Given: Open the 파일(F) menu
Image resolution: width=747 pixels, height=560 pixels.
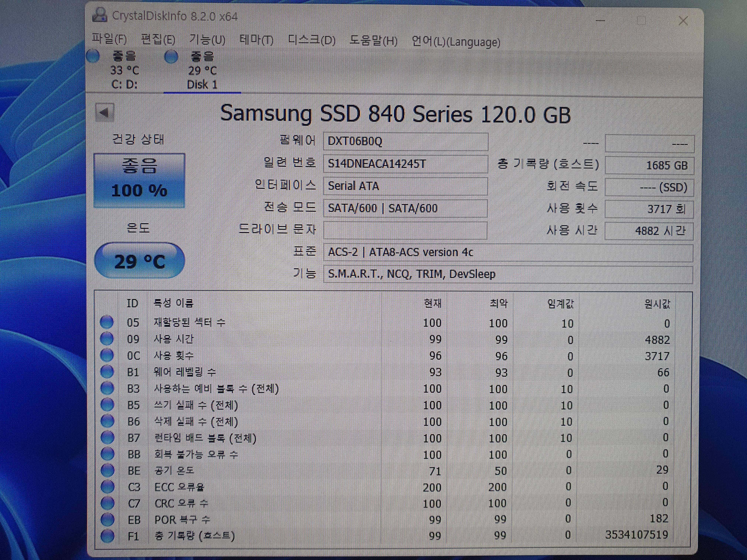Looking at the screenshot, I should (x=109, y=39).
